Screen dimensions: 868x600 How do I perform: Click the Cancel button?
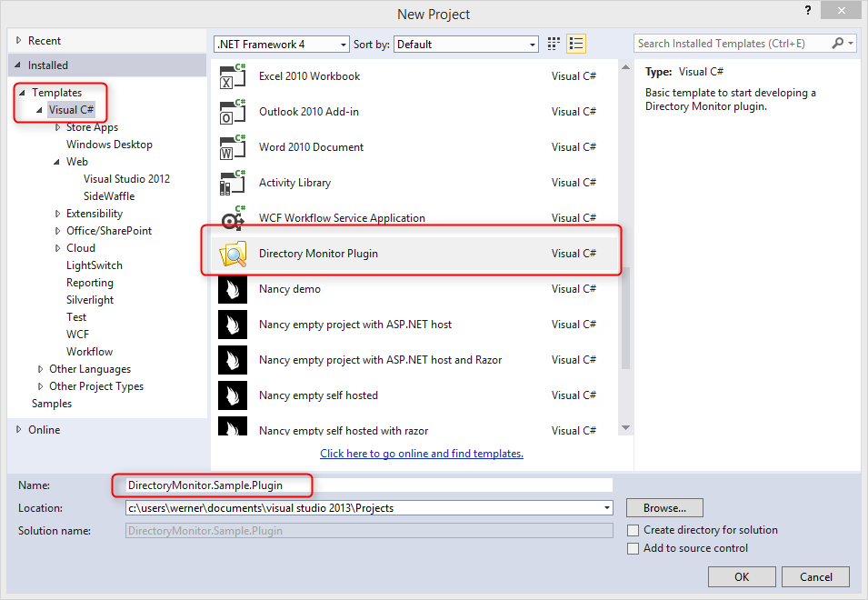coord(815,576)
